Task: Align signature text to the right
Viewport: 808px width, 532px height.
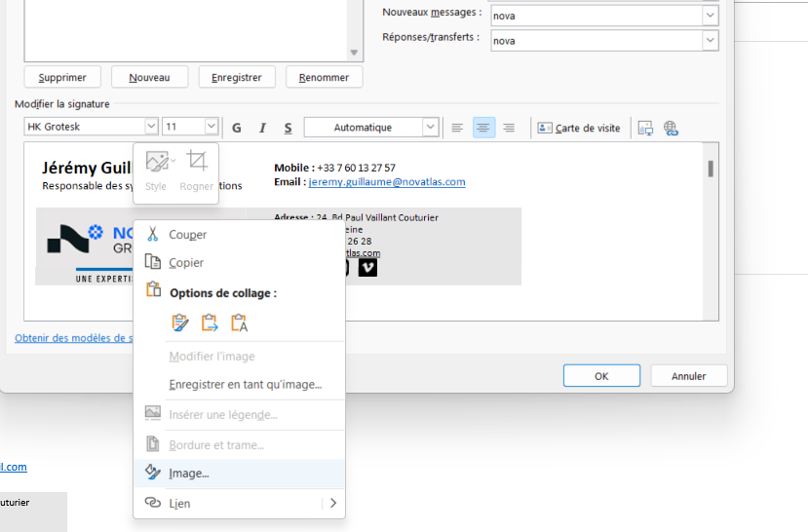Action: coord(508,128)
